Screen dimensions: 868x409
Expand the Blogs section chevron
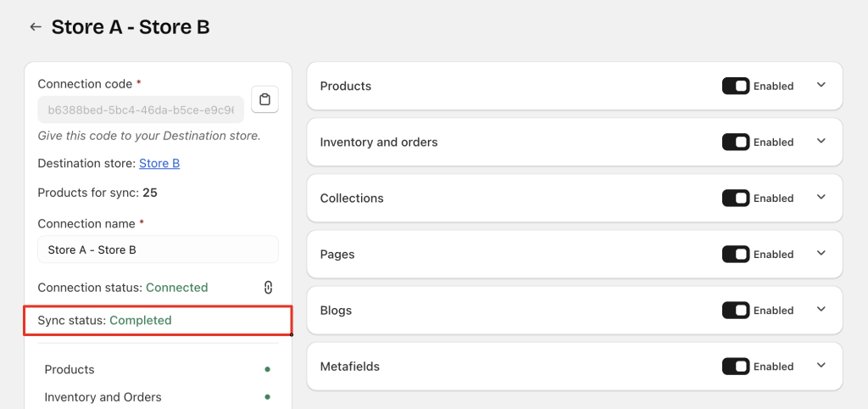(821, 309)
